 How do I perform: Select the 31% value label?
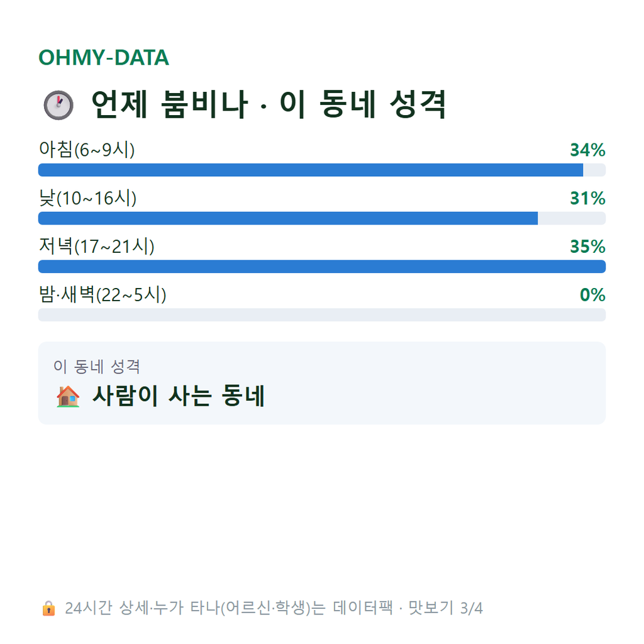[x=588, y=198]
